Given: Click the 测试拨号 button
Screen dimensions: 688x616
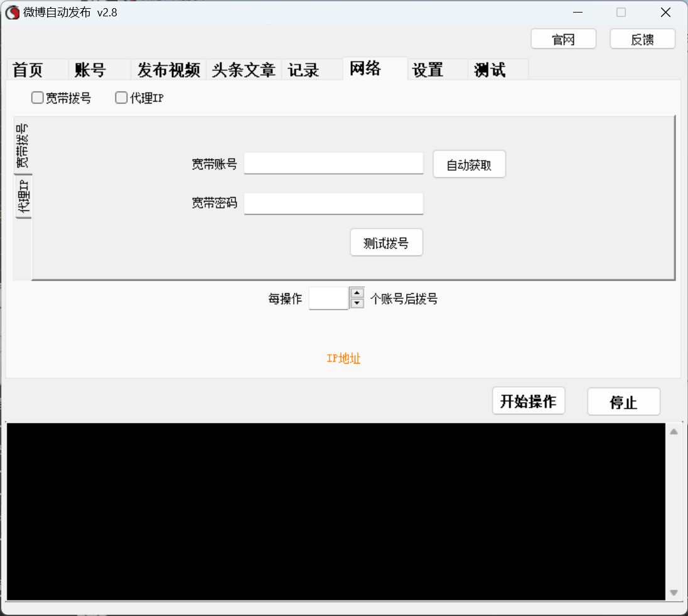Looking at the screenshot, I should pos(386,242).
